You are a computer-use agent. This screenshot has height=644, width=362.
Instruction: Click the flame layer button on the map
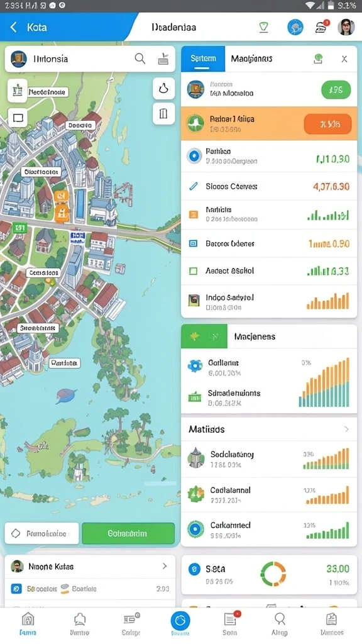(163, 88)
